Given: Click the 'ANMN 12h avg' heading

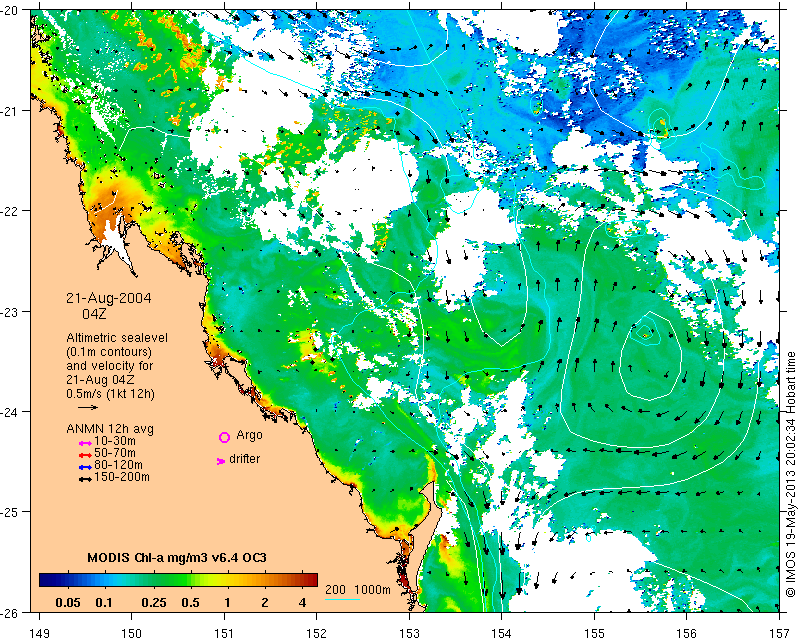Looking at the screenshot, I should [110, 429].
